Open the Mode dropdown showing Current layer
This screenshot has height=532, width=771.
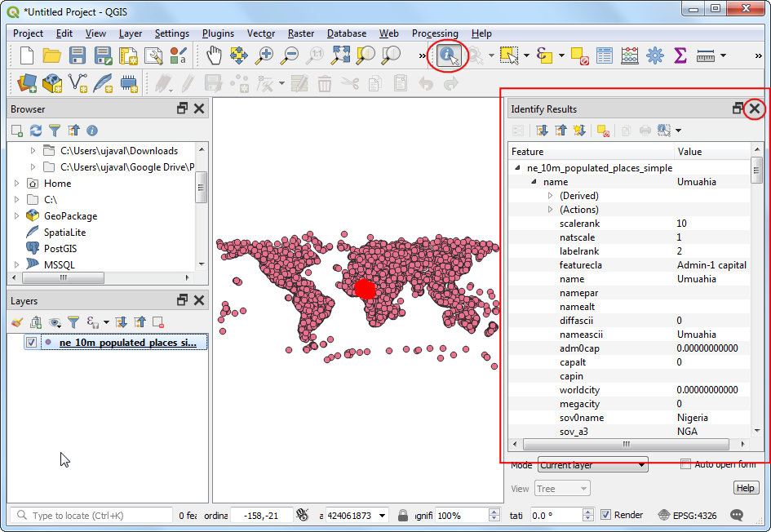592,465
